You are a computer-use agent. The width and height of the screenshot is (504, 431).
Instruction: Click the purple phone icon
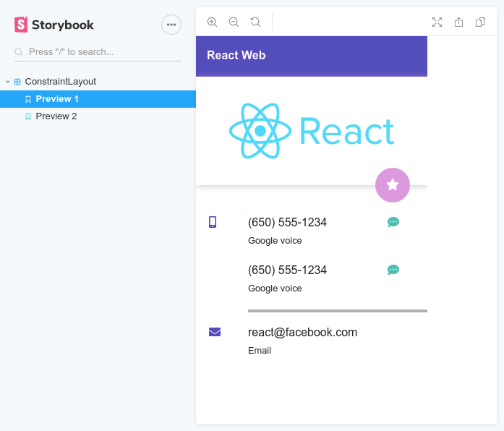(x=213, y=222)
